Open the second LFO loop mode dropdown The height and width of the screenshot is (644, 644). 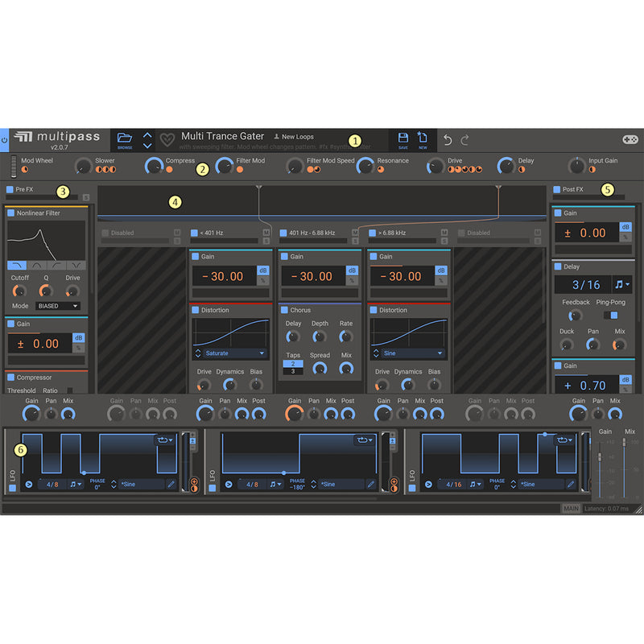(365, 440)
